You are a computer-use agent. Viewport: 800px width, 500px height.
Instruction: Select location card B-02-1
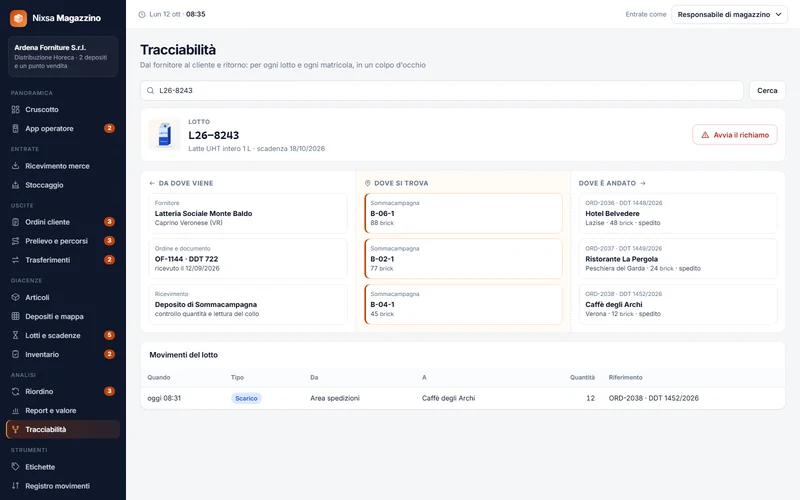pyautogui.click(x=463, y=259)
